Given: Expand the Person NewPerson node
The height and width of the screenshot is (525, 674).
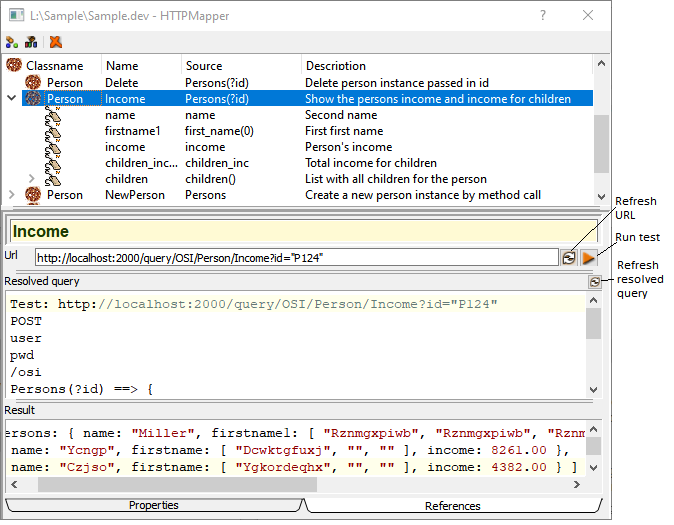Looking at the screenshot, I should point(12,195).
